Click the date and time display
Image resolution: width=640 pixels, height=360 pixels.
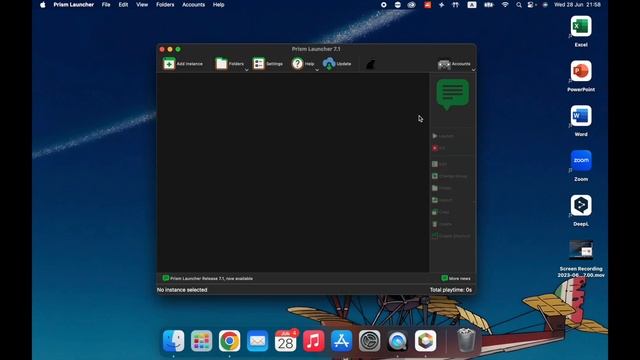tap(577, 5)
